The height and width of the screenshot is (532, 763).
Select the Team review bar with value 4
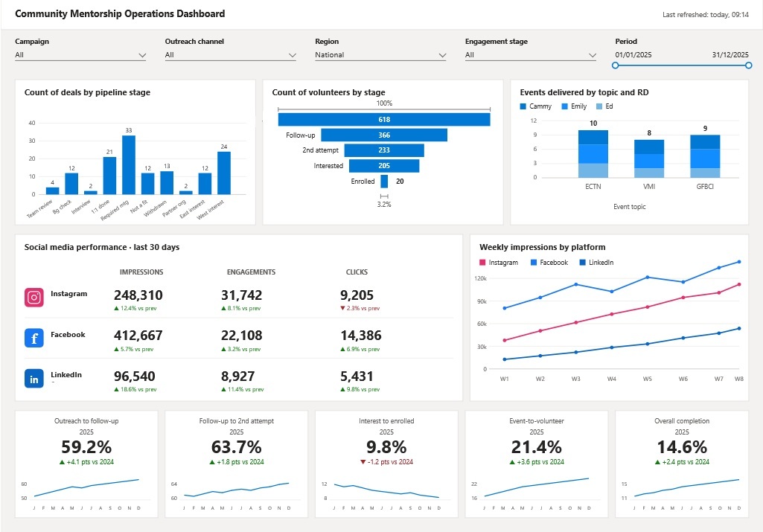[53, 190]
